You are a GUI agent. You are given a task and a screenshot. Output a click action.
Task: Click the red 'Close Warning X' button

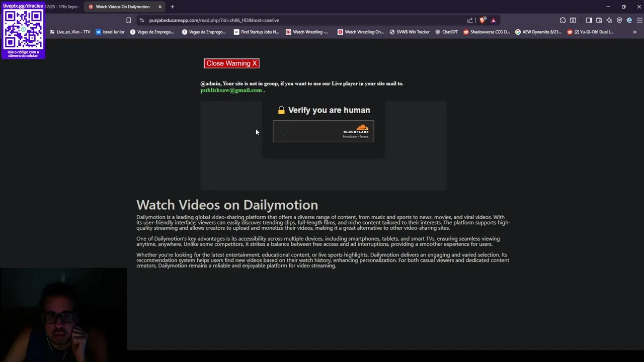coord(231,63)
